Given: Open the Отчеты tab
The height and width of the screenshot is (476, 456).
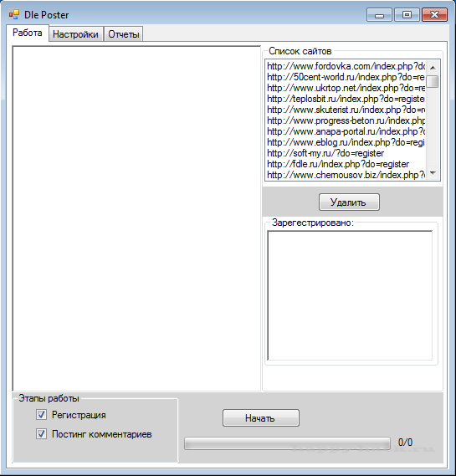Looking at the screenshot, I should tap(124, 34).
